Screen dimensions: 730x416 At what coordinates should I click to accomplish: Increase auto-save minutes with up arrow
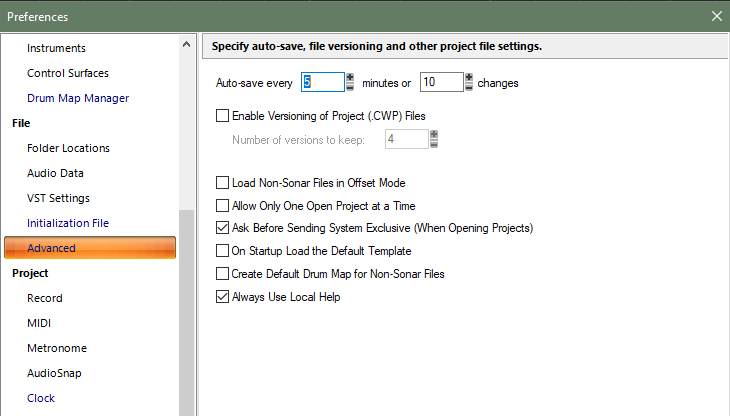350,77
